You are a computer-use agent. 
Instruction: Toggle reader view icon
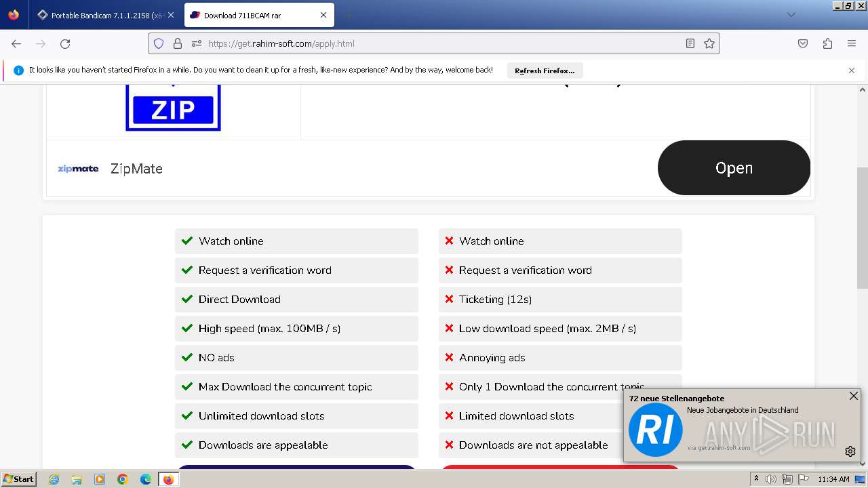pyautogui.click(x=690, y=43)
